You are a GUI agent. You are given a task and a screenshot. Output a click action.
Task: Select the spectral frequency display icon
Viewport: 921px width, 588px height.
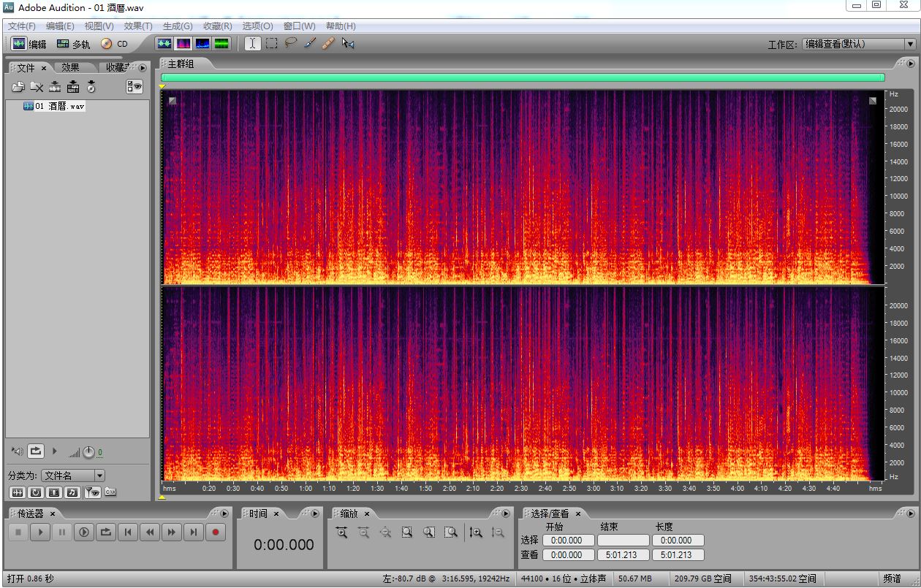click(183, 44)
